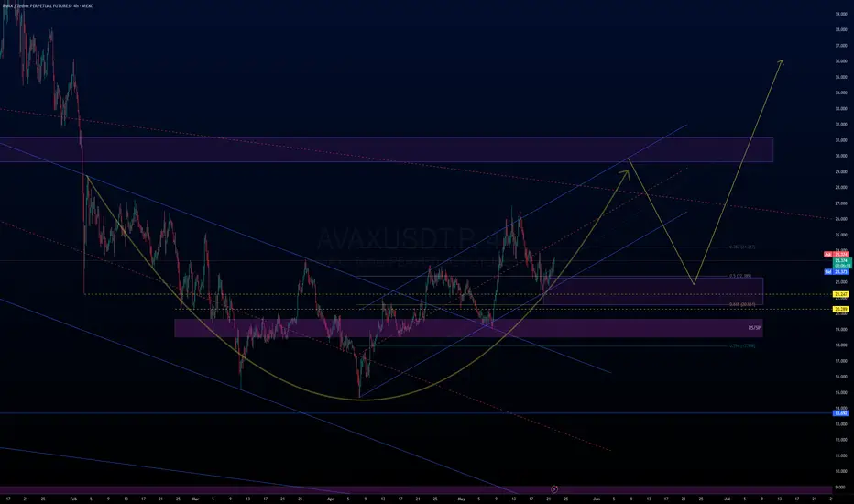Screen dimensions: 854x504
Task: Click the red Ask price label
Action: (x=836, y=255)
